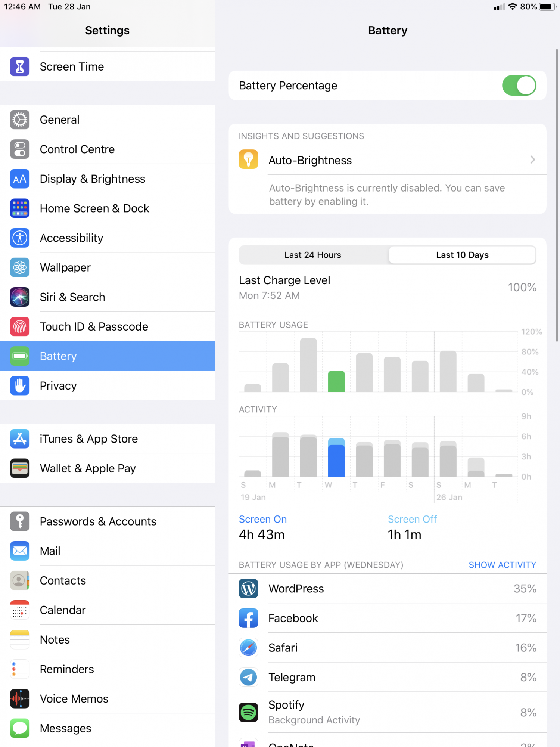Image resolution: width=560 pixels, height=747 pixels.
Task: Switch to the Last 24 Hours tab
Action: click(313, 255)
